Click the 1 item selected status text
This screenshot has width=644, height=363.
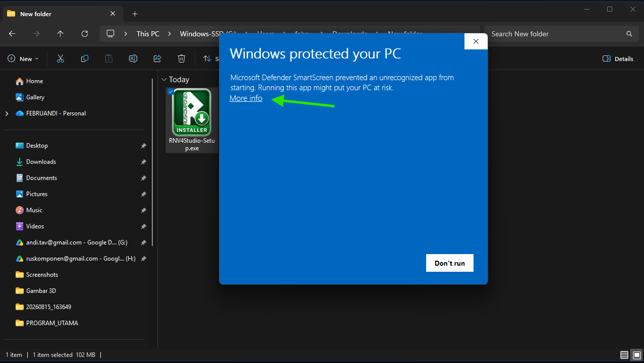point(52,355)
